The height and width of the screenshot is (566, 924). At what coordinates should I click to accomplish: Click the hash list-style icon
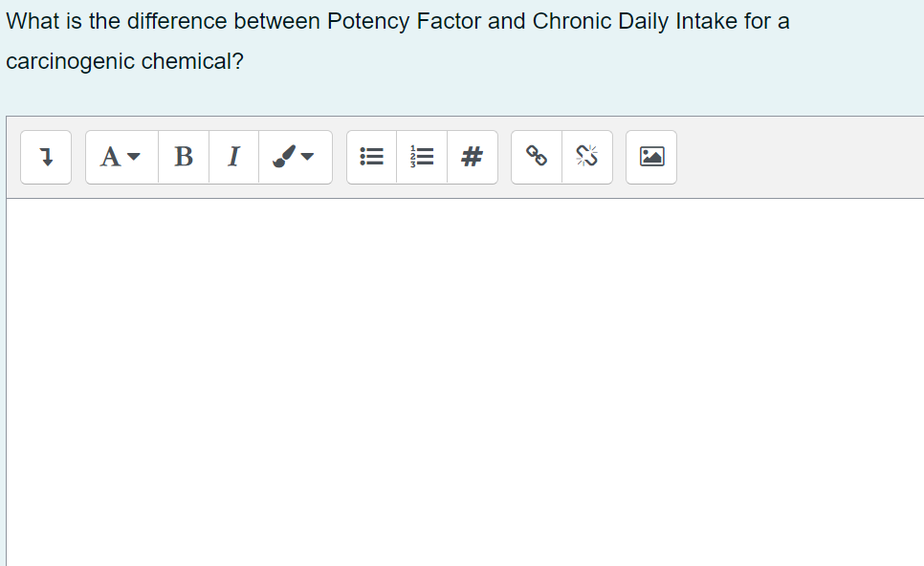click(472, 157)
